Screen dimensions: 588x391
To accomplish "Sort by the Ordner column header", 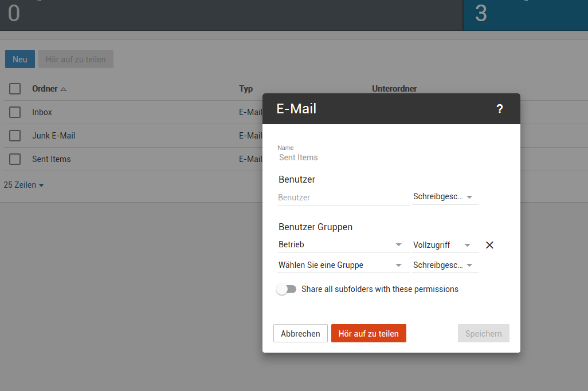I will click(x=45, y=89).
